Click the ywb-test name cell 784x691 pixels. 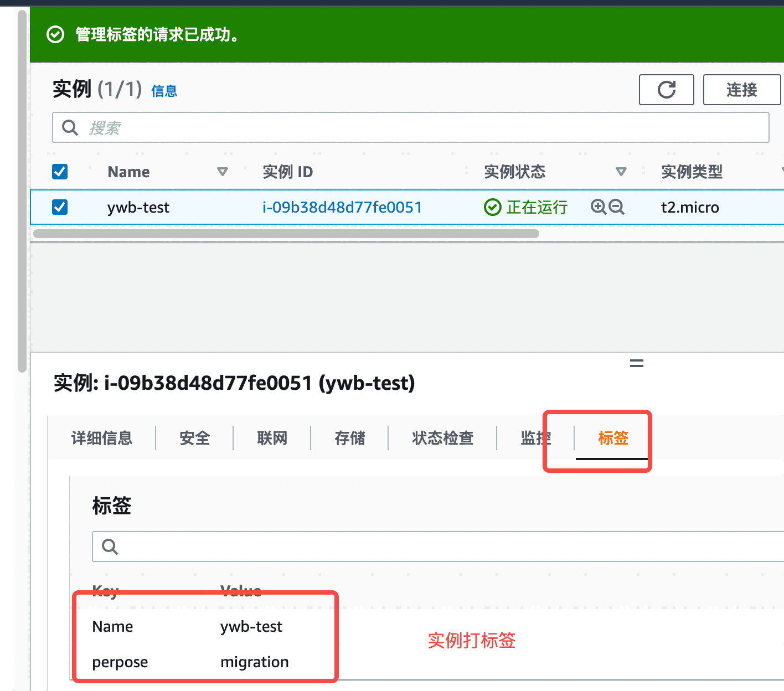tap(138, 207)
